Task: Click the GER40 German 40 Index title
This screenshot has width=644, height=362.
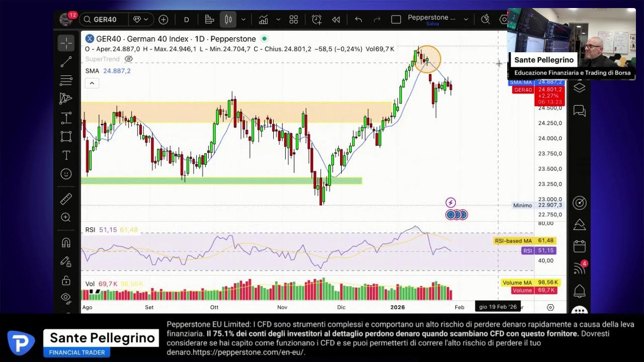Action: pyautogui.click(x=176, y=39)
